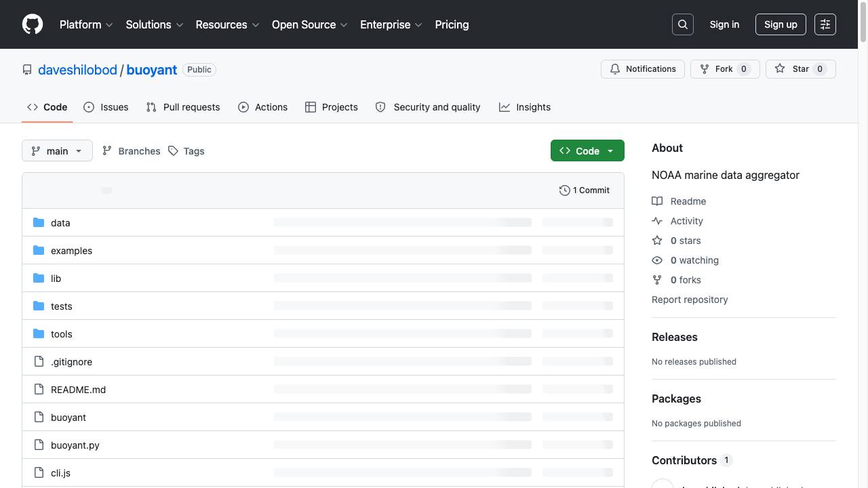Expand the Enterprise menu
The width and height of the screenshot is (868, 488).
(x=391, y=24)
